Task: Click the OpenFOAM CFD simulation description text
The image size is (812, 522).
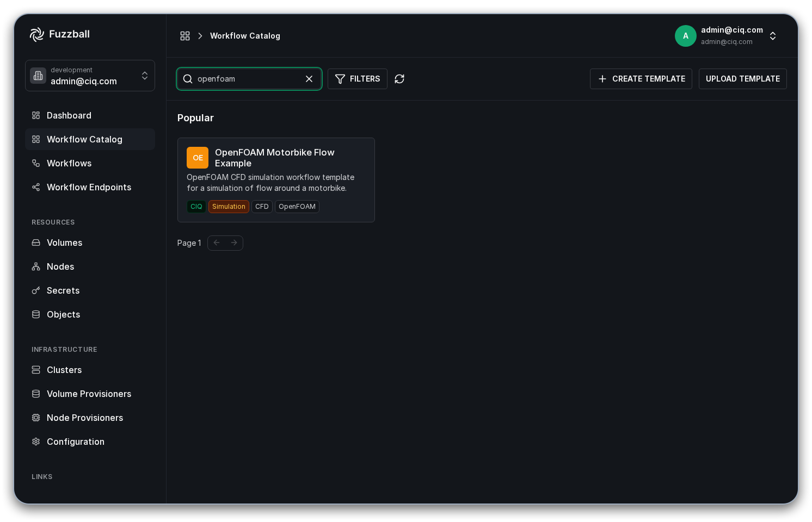Action: tap(270, 183)
